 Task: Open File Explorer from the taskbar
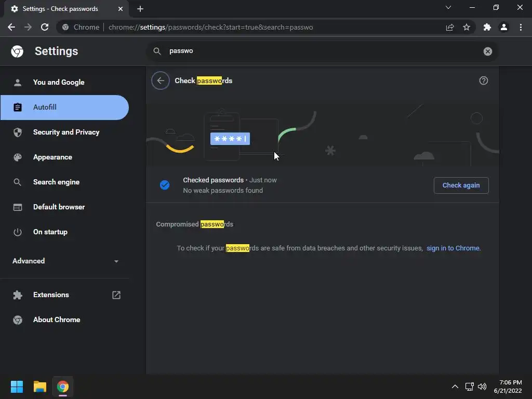pyautogui.click(x=39, y=387)
